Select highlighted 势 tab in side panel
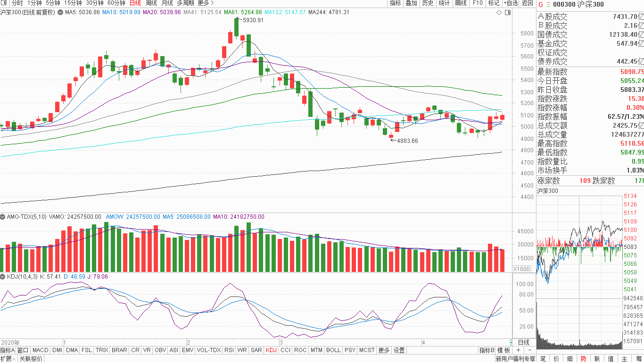Viewport: 644px width, 362px height. pos(584,359)
